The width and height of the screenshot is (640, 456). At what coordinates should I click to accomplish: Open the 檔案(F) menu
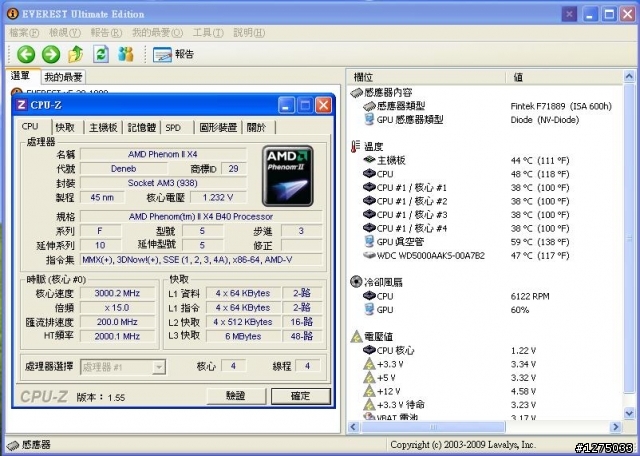(x=24, y=33)
